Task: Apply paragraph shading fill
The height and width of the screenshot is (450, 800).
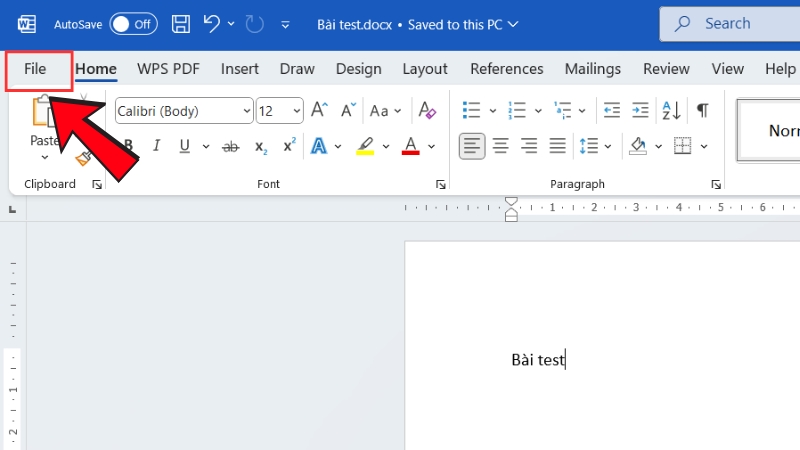Action: click(638, 146)
